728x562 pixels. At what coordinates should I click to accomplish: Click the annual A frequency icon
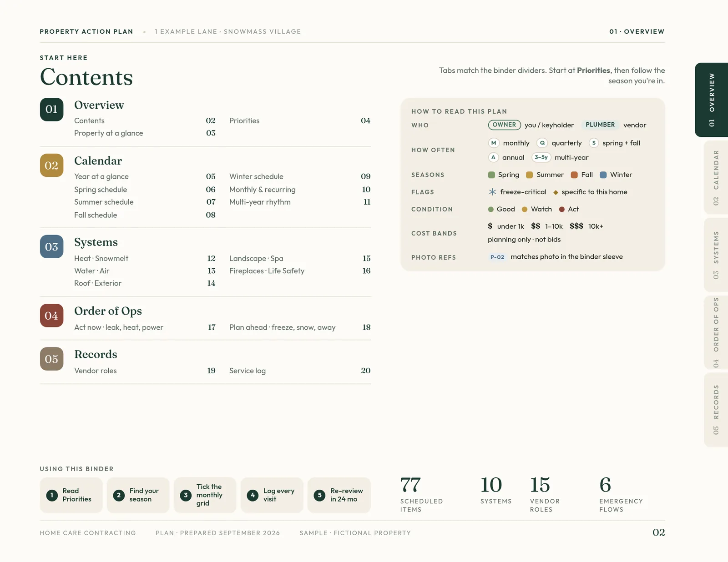coord(493,157)
